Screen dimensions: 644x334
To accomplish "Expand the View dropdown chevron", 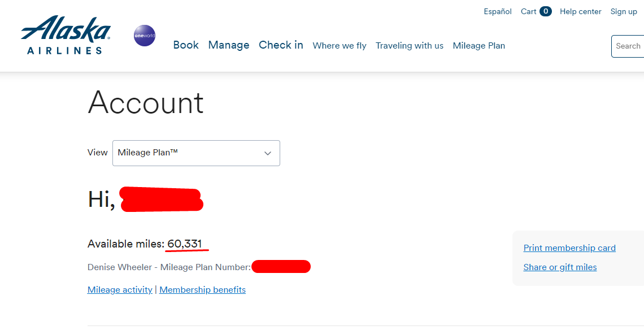I will pyautogui.click(x=268, y=153).
